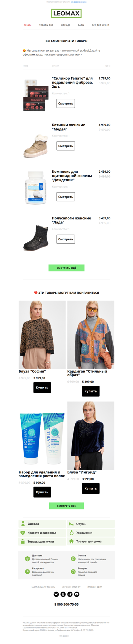Buy the Блуза София via Купить
The width and height of the screenshot is (133, 644).
pos(42,387)
